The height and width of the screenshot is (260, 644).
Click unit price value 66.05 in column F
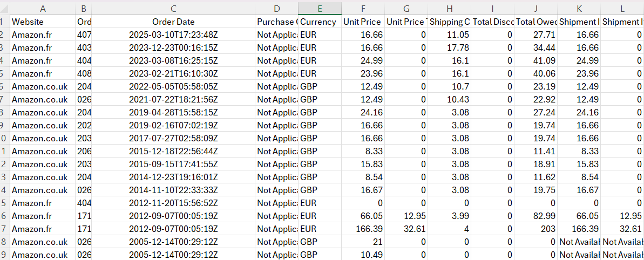click(x=363, y=216)
